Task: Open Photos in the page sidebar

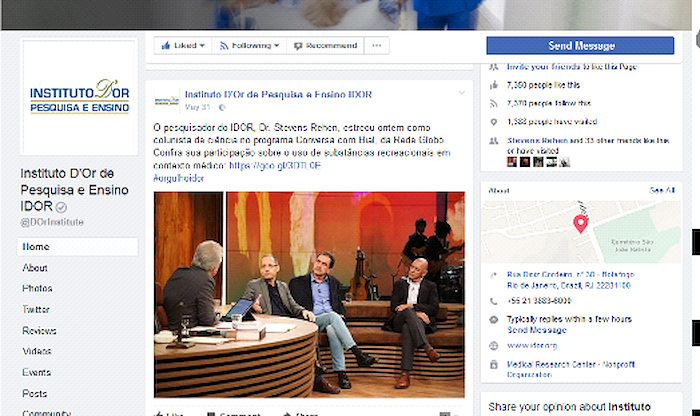Action: coord(37,288)
